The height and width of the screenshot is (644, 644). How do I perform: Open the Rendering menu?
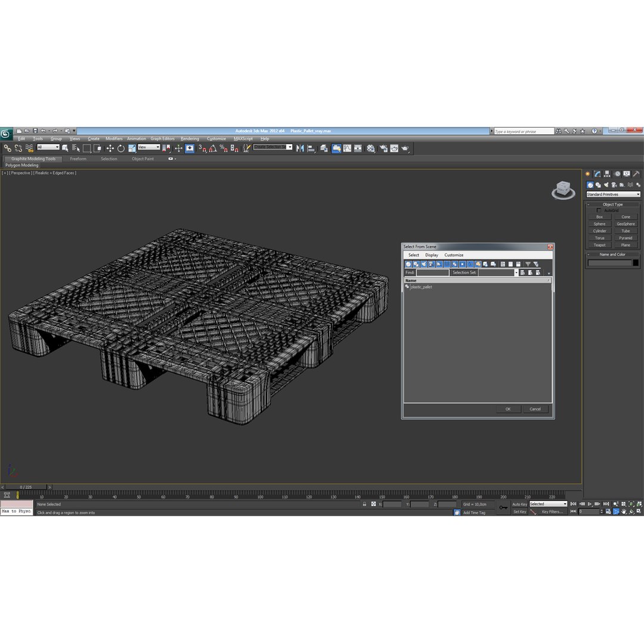190,139
